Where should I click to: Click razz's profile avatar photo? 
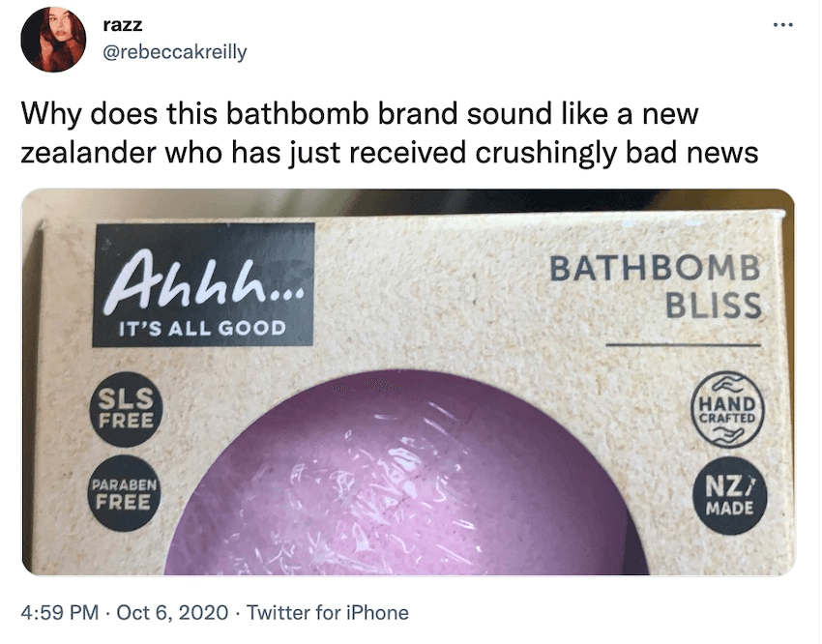(x=54, y=39)
